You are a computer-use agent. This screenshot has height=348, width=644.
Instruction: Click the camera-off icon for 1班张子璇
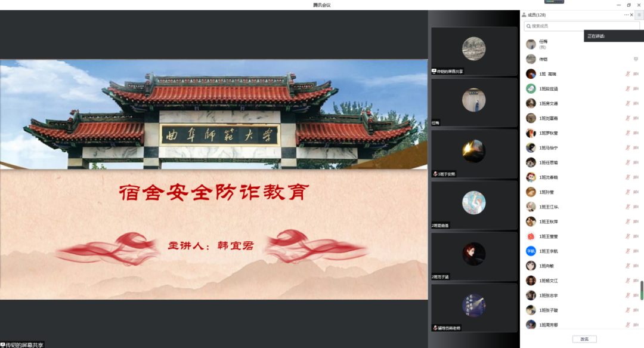click(636, 310)
